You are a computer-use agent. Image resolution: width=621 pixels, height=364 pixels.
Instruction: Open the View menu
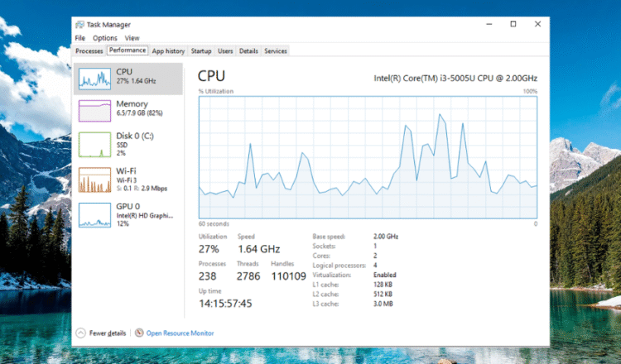tap(132, 38)
